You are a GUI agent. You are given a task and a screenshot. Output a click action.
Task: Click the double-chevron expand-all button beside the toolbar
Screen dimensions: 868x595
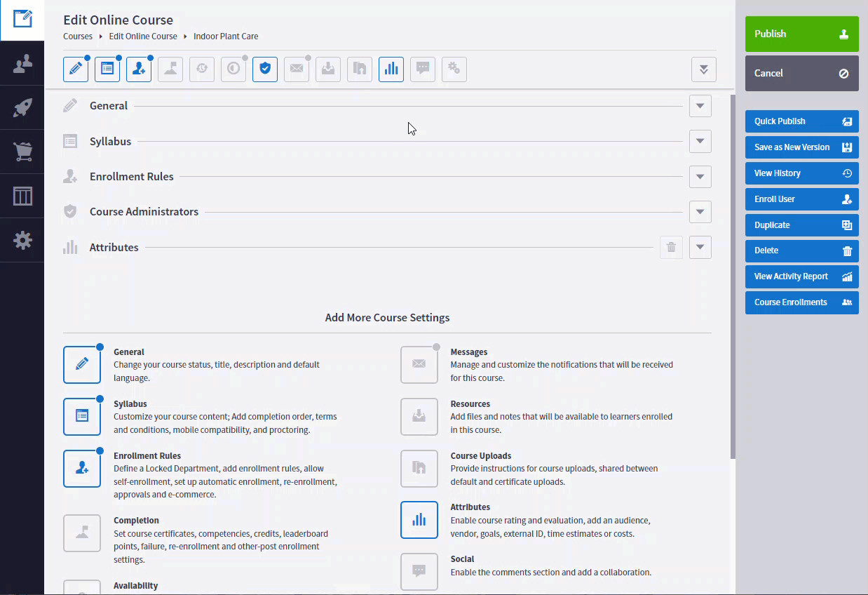(704, 69)
